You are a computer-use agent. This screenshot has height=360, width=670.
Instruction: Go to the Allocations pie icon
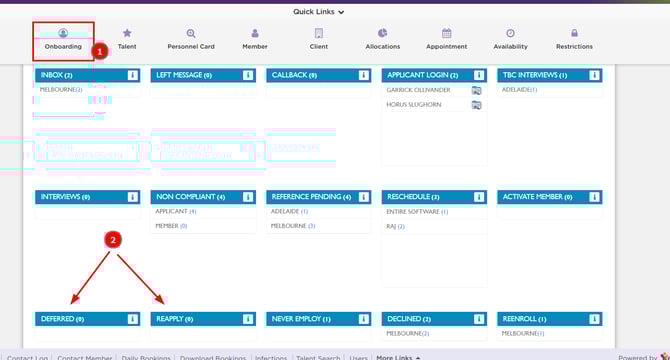coord(382,33)
